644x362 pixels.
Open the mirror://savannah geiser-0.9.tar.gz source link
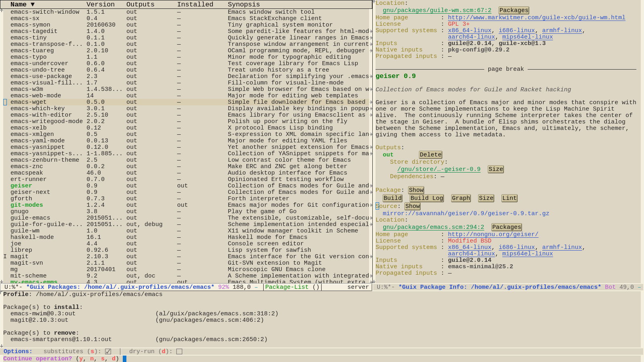(x=466, y=214)
